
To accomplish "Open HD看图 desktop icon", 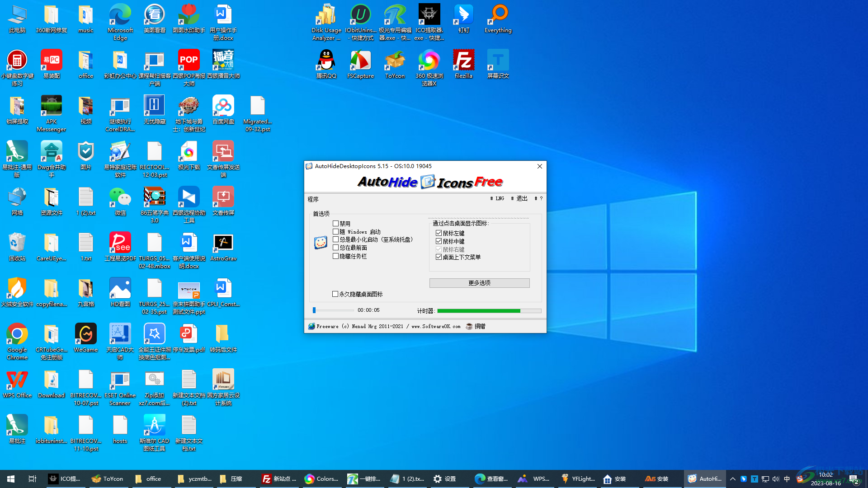I will 120,292.
